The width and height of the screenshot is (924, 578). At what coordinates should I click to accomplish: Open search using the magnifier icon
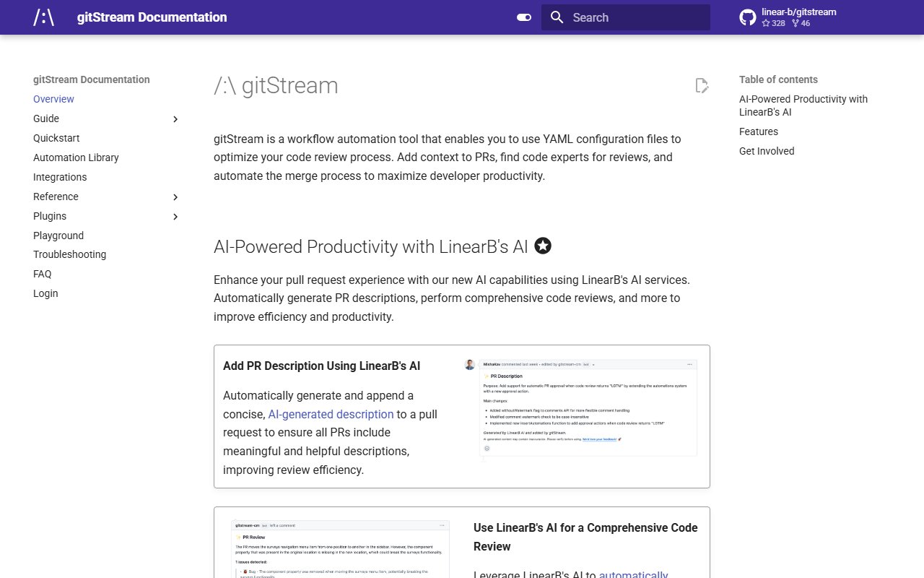tap(556, 17)
